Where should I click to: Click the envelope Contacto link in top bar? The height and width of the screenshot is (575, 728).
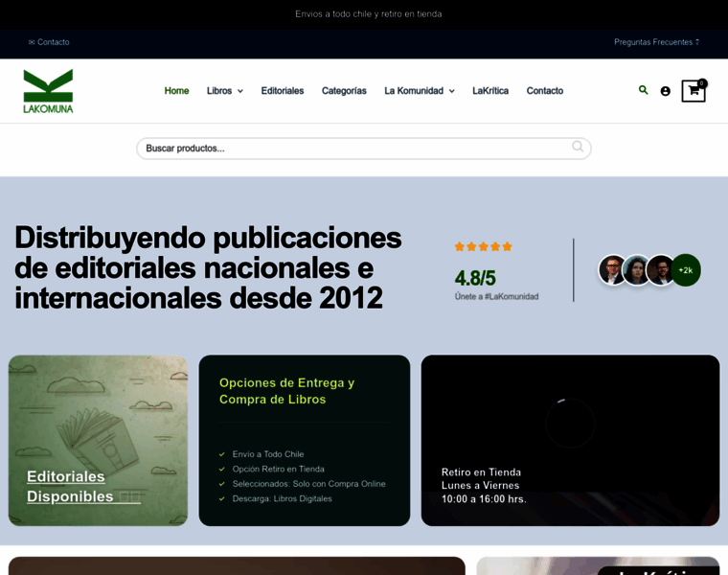click(49, 42)
